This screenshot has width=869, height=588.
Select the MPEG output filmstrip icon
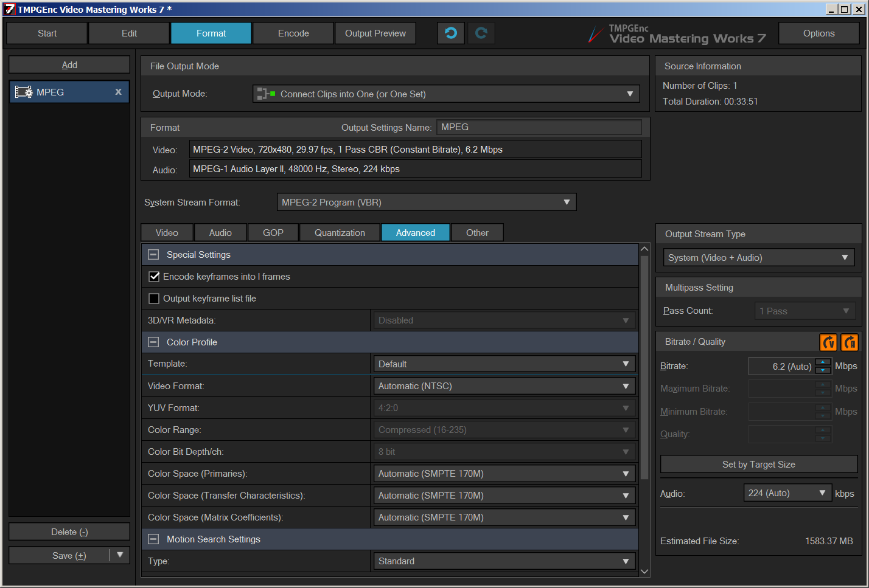coord(23,92)
